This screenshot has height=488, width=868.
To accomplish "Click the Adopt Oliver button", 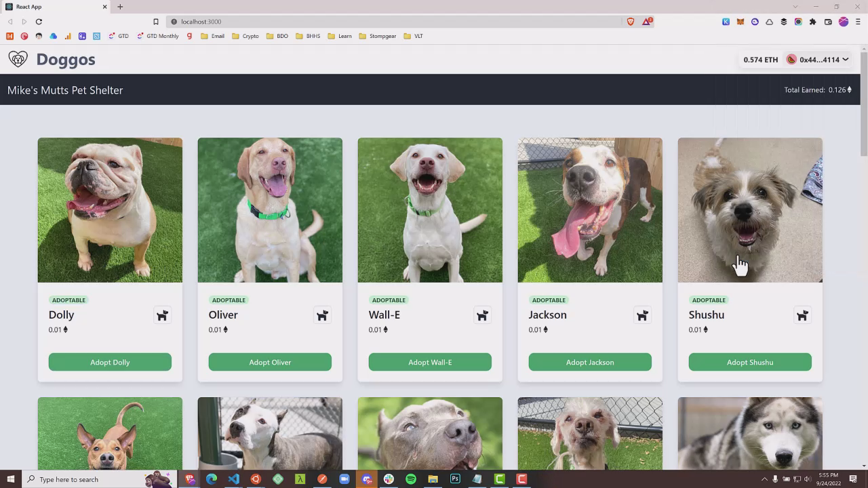I will pyautogui.click(x=270, y=362).
